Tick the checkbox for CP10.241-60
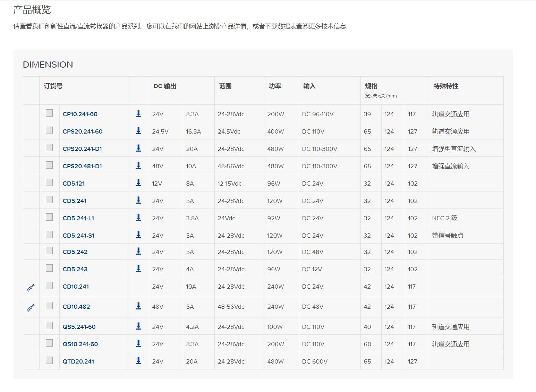 point(49,113)
